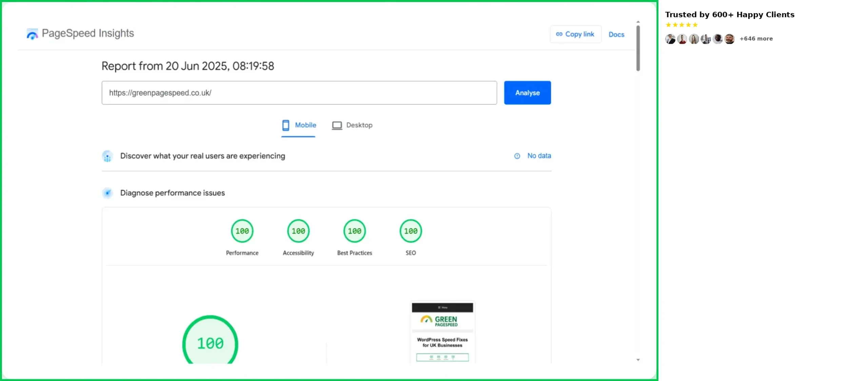This screenshot has width=868, height=381.
Task: Select the Performance score gauge
Action: pyautogui.click(x=242, y=231)
